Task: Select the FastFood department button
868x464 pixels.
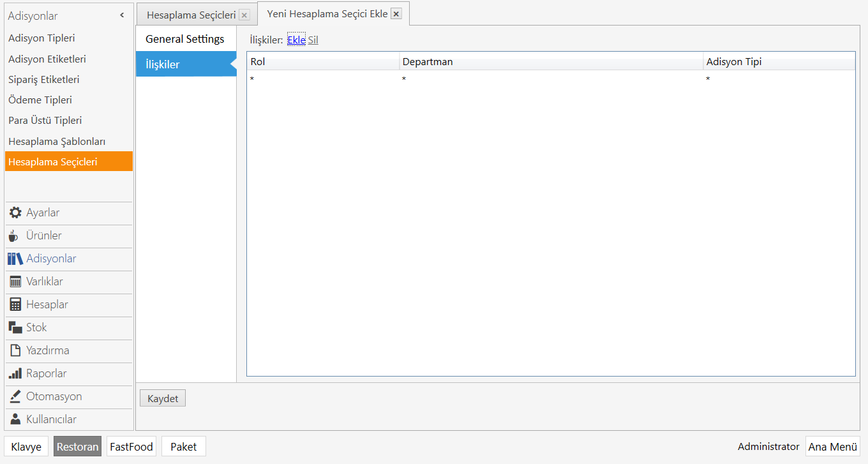Action: coord(131,447)
